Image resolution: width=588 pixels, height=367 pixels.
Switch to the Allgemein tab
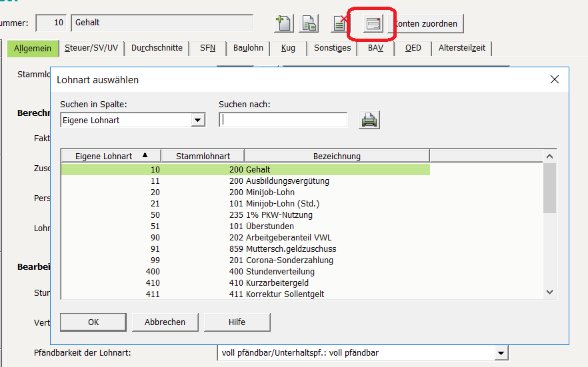click(33, 49)
